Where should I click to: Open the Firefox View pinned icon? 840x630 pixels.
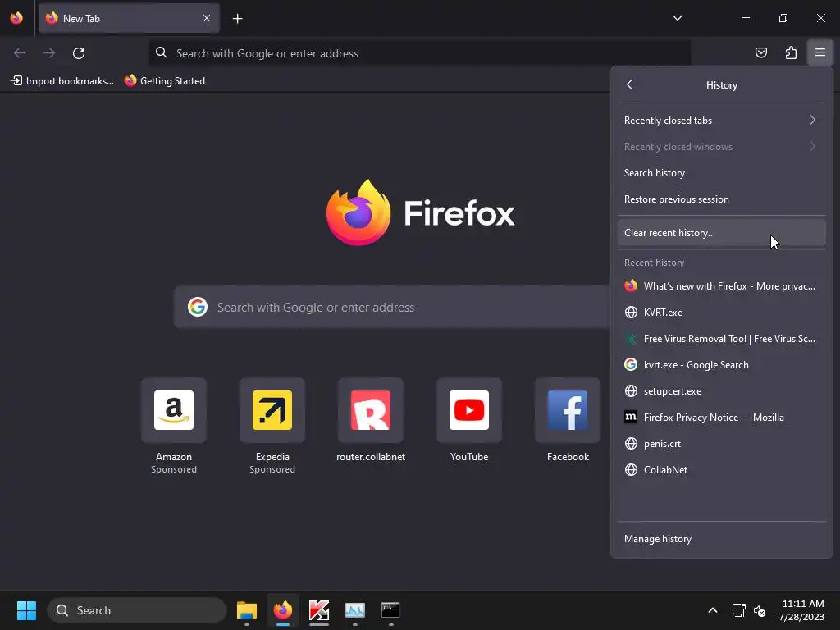[16, 18]
